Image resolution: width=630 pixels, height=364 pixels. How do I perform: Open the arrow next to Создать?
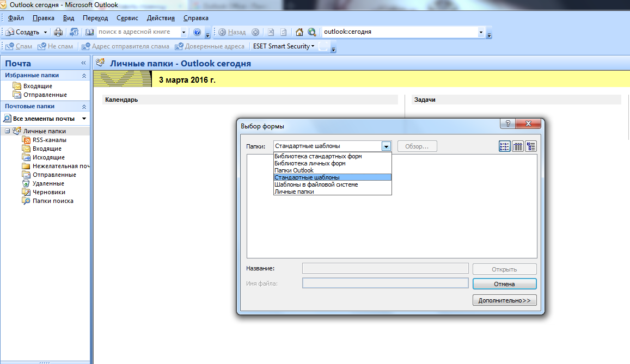(45, 32)
